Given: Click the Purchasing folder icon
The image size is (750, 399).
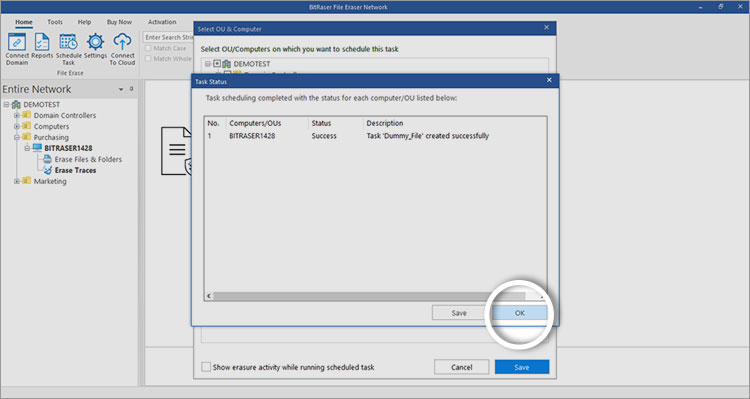Looking at the screenshot, I should pos(27,137).
